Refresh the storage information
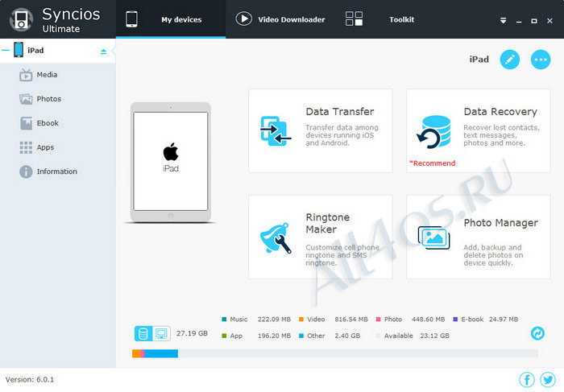 [x=537, y=333]
